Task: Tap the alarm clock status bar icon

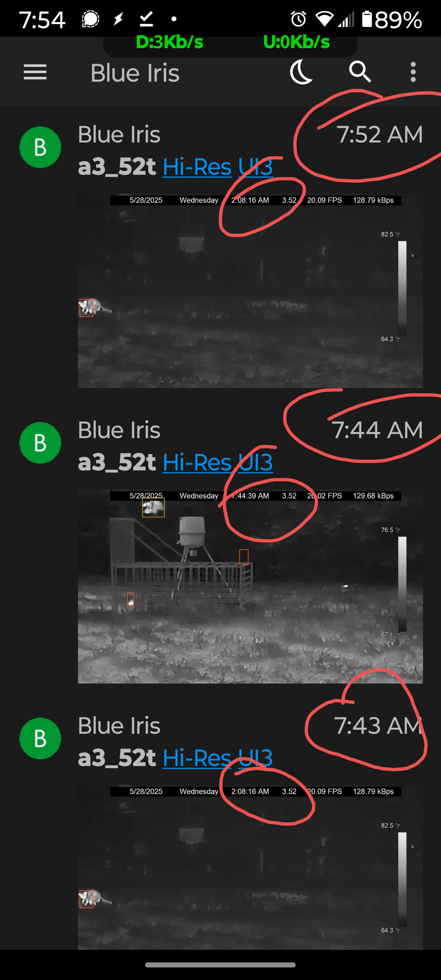Action: [x=298, y=19]
